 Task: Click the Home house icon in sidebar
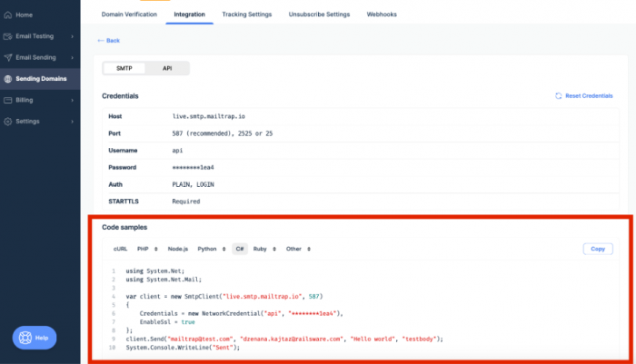pyautogui.click(x=7, y=15)
